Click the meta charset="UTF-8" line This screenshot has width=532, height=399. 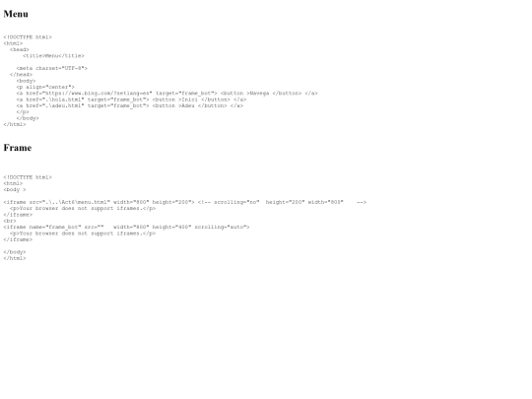pos(52,68)
